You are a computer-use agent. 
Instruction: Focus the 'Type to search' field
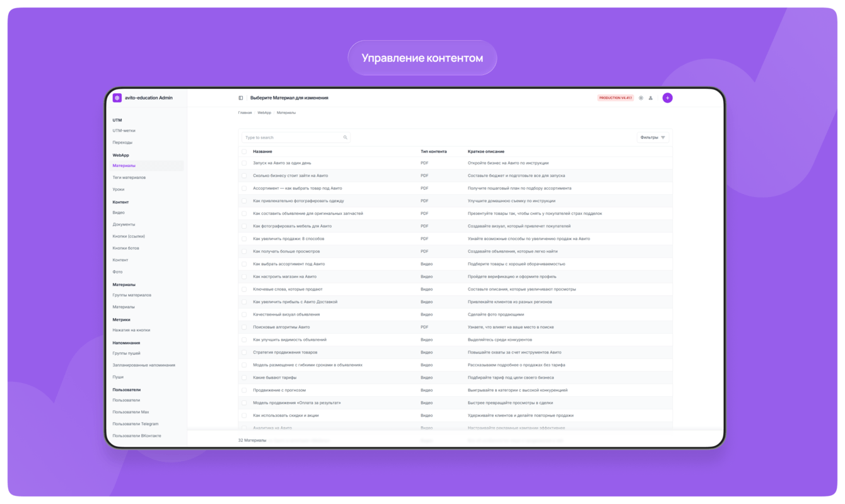[296, 137]
